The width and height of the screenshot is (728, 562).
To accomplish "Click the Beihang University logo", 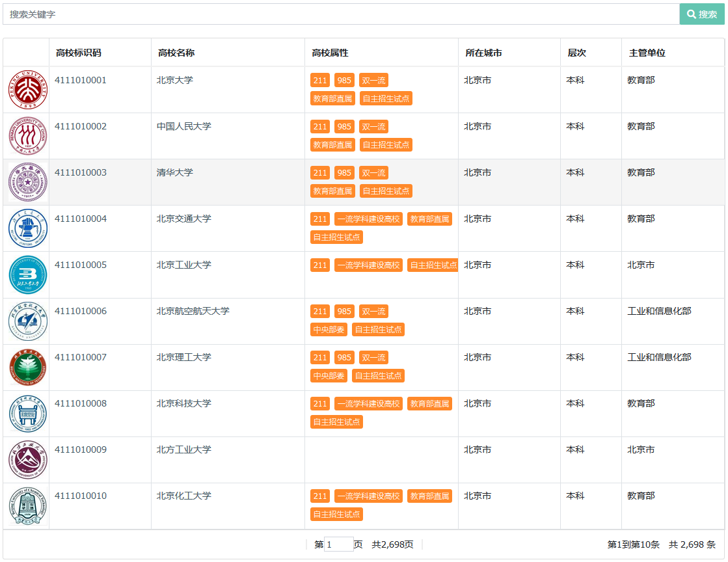I will coord(28,321).
